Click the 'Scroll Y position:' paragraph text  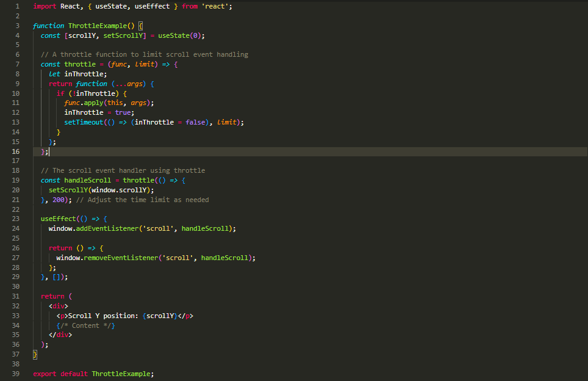coord(103,316)
